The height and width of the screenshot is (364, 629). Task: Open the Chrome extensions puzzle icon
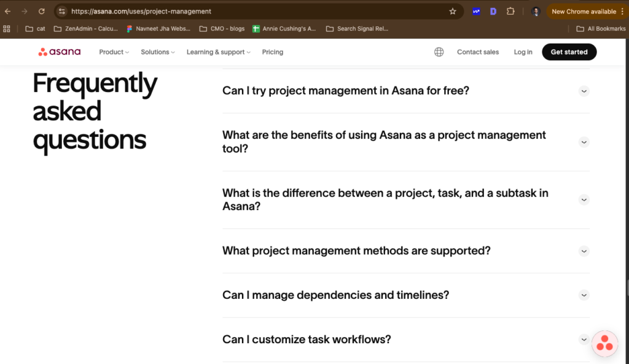510,12
